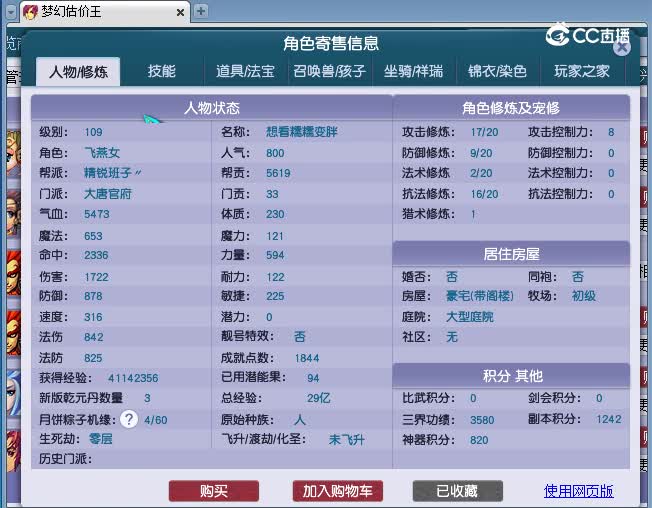The height and width of the screenshot is (508, 652).
Task: Click the 力量 value 594
Action: [x=275, y=255]
